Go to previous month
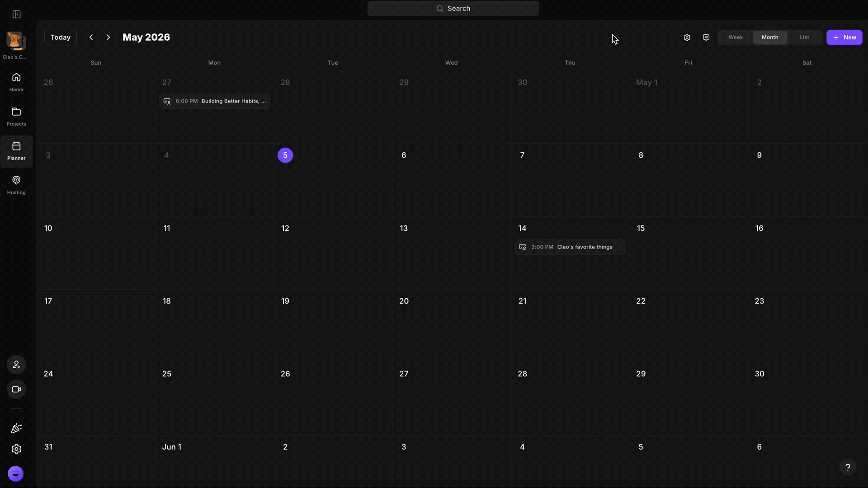This screenshot has height=488, width=868. [91, 38]
